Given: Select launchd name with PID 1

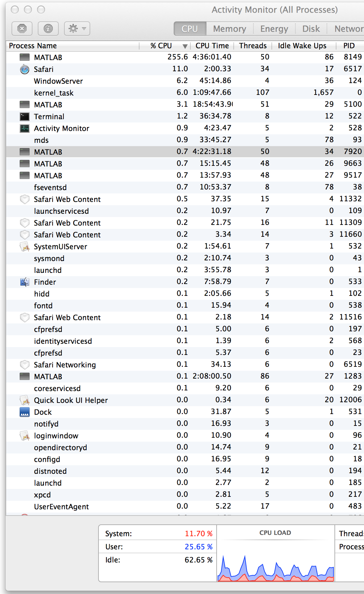Looking at the screenshot, I should tap(48, 270).
